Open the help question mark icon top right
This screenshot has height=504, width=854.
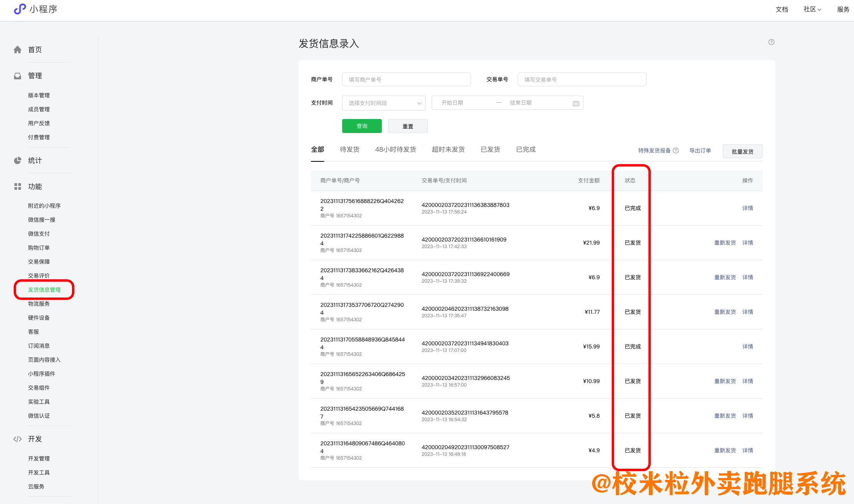pos(771,42)
